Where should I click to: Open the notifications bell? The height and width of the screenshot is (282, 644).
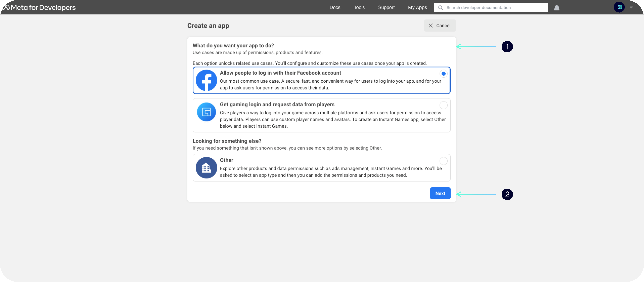click(x=556, y=7)
